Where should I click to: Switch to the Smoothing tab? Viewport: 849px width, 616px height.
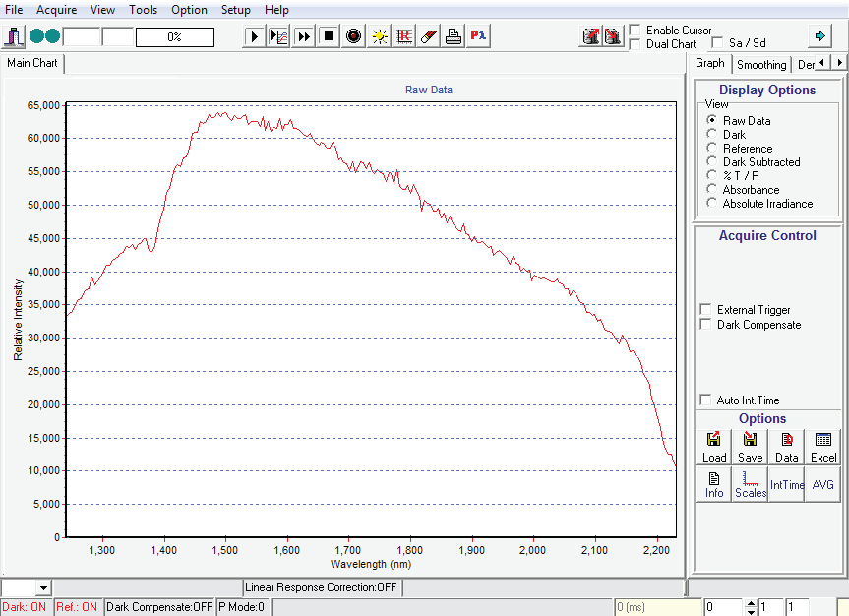(x=761, y=65)
